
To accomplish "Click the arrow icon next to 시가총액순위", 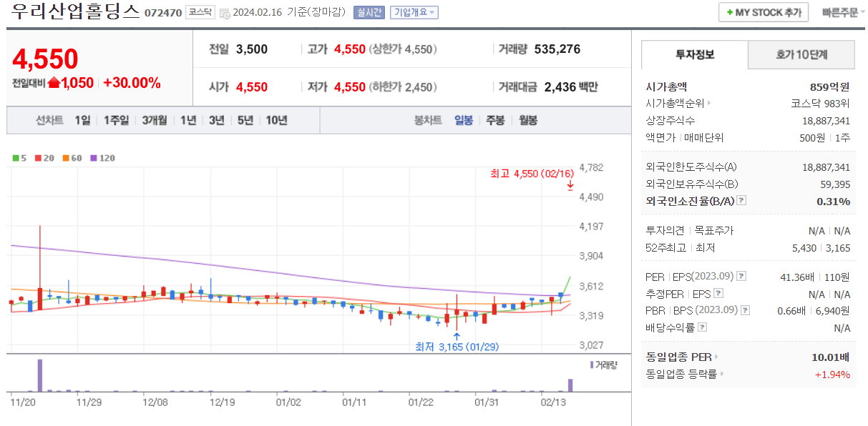I will click(x=709, y=104).
